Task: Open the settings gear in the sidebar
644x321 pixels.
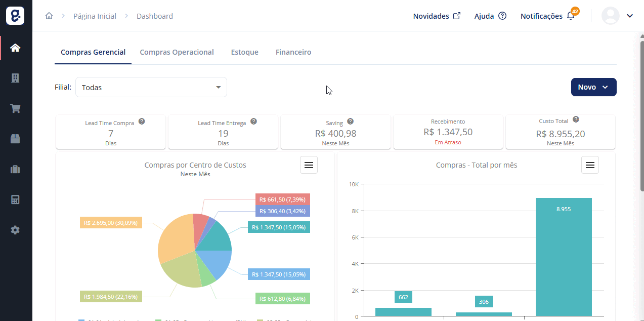Action: 15,230
